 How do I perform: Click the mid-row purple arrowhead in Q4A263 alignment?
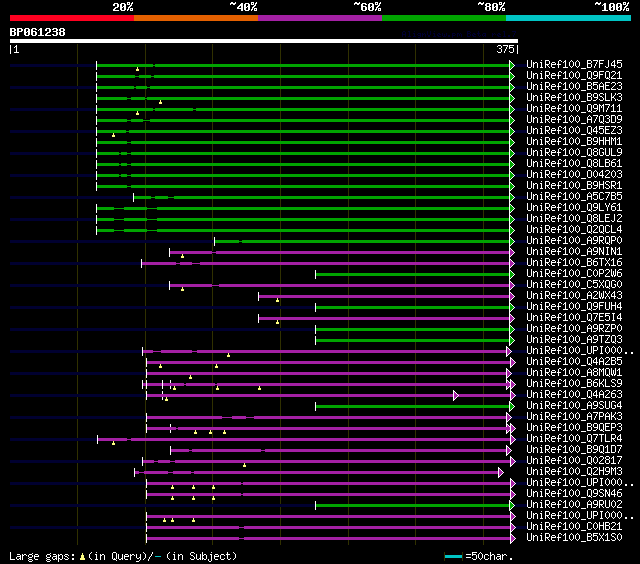click(456, 395)
